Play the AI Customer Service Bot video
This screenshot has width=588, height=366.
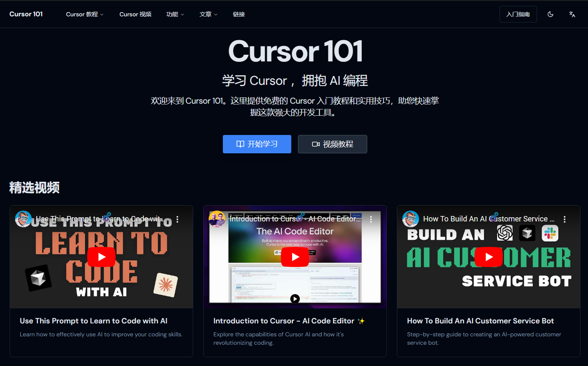(489, 257)
